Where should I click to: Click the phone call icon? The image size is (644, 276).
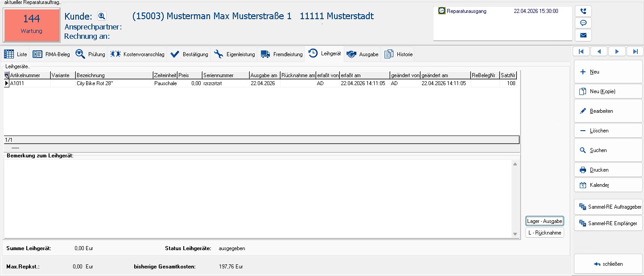[x=583, y=11]
